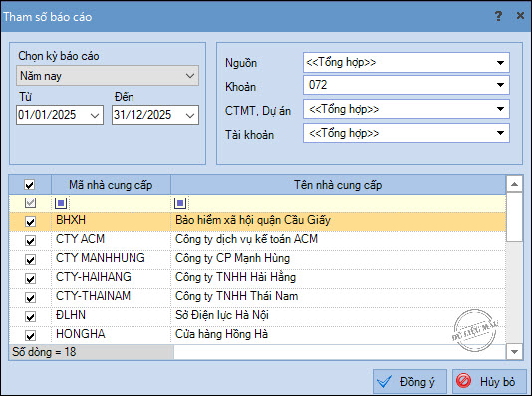Toggle the select-all checkbox in the header
The width and height of the screenshot is (532, 396).
30,185
